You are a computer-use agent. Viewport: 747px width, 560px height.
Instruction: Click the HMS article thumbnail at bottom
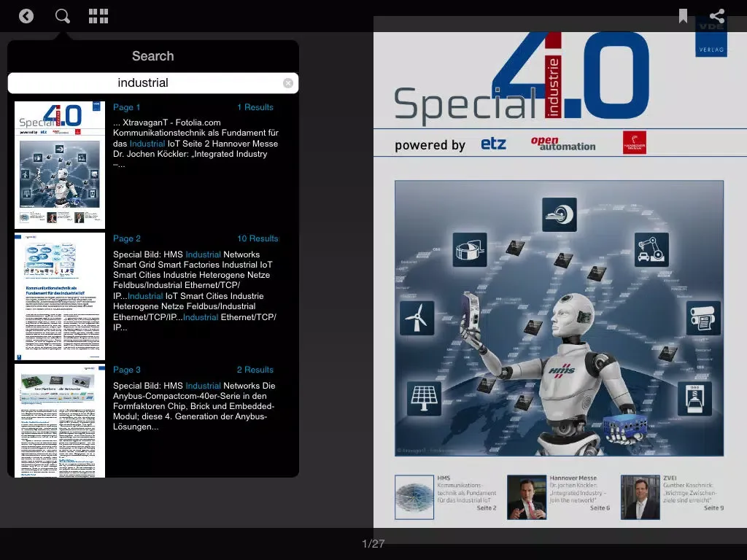[x=414, y=497]
